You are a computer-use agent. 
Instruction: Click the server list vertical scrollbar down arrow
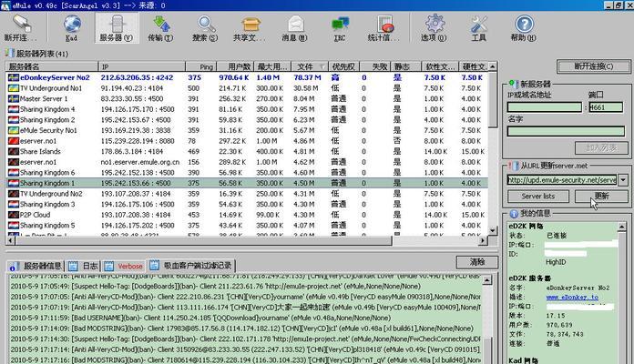click(x=492, y=230)
